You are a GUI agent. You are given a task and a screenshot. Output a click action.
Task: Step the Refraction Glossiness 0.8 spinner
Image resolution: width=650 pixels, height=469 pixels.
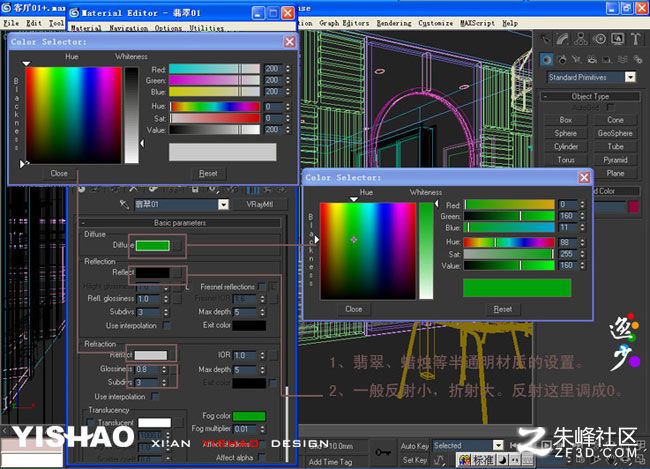point(164,369)
